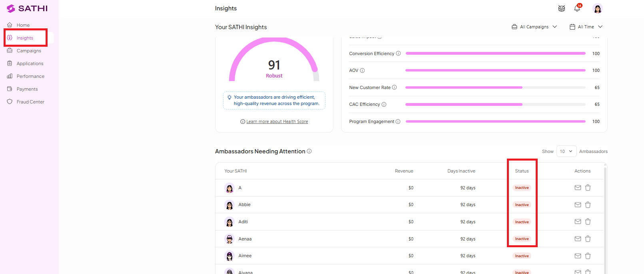The width and height of the screenshot is (644, 274).
Task: Click the Payments wallet icon
Action: click(x=10, y=89)
